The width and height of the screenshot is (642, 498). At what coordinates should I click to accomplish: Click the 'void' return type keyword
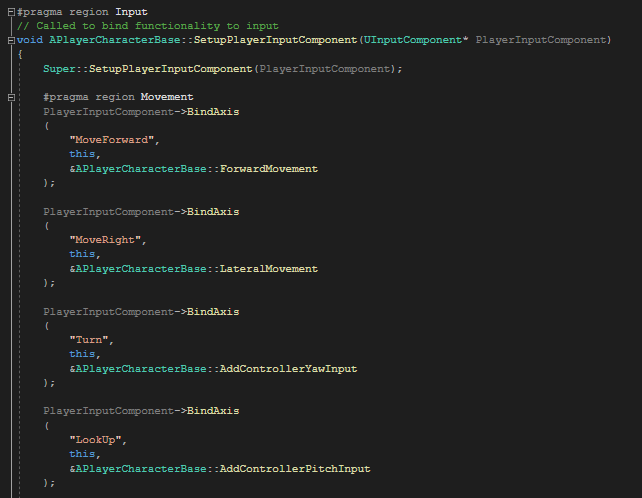pos(31,40)
